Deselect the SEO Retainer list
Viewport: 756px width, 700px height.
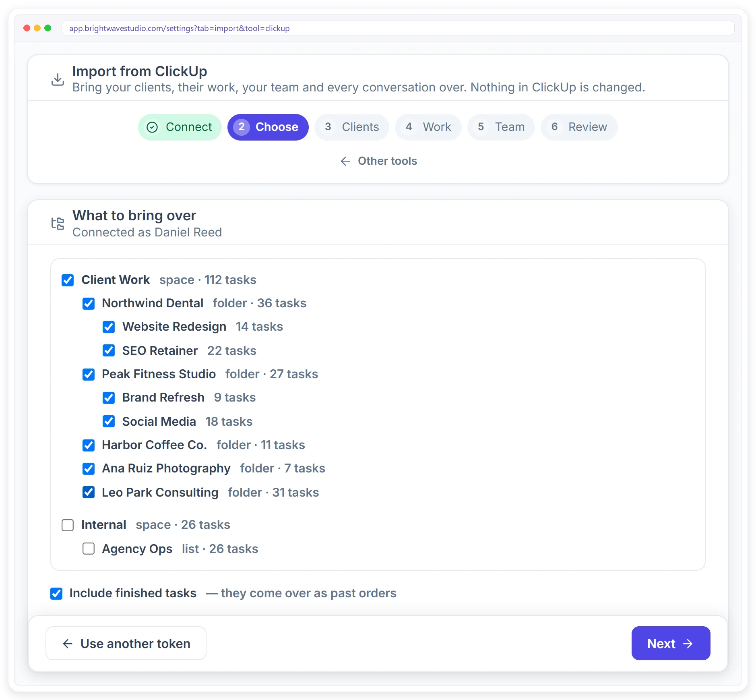tap(109, 350)
